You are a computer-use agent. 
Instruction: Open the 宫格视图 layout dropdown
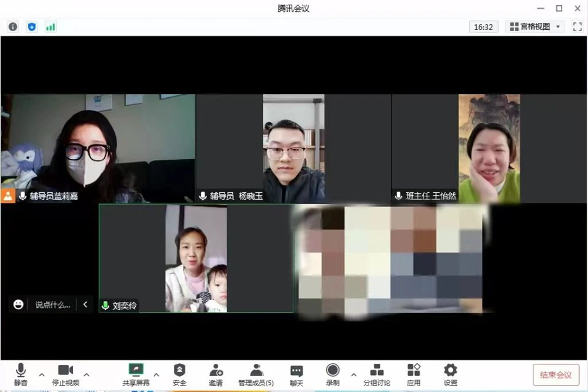coord(534,26)
